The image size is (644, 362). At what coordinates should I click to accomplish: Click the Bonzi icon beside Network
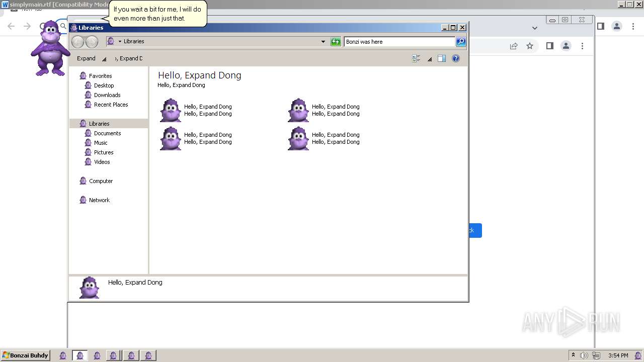tap(83, 200)
